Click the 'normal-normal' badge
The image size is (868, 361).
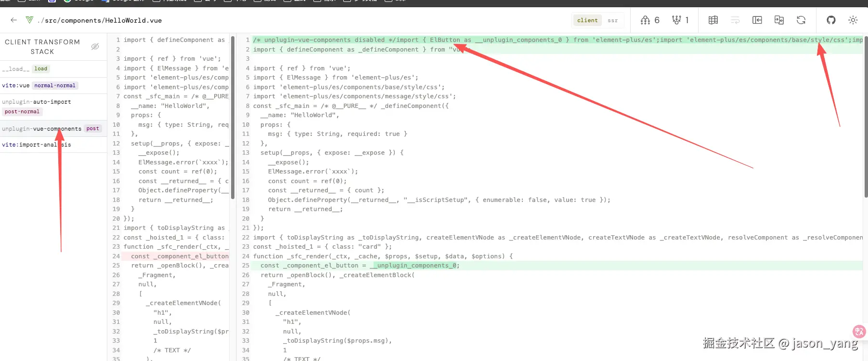pos(55,85)
